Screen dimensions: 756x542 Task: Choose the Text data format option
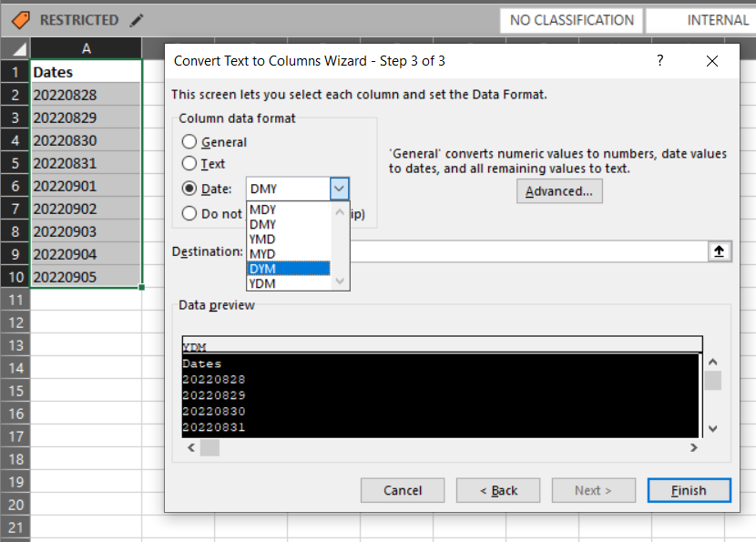point(189,163)
